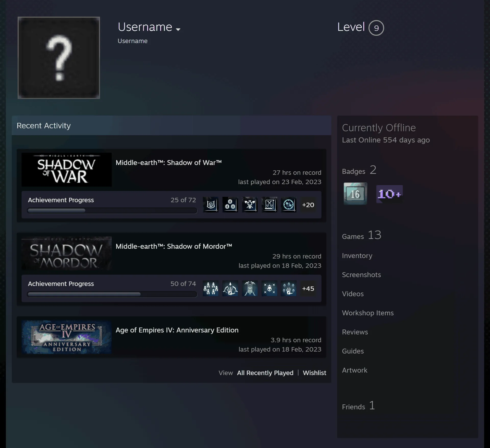Click the hand-with-faces Shadow of Mordor achievement

click(x=289, y=288)
